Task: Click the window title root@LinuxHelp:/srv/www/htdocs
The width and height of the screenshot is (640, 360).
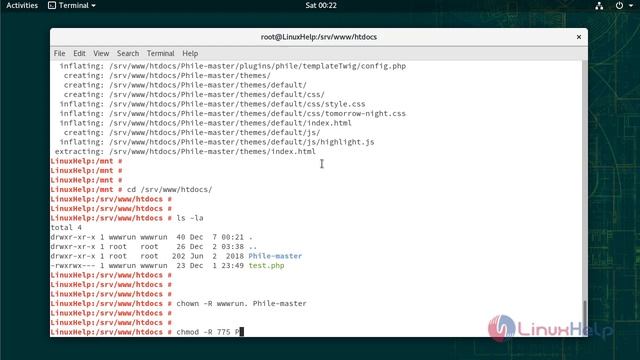Action: pos(319,37)
